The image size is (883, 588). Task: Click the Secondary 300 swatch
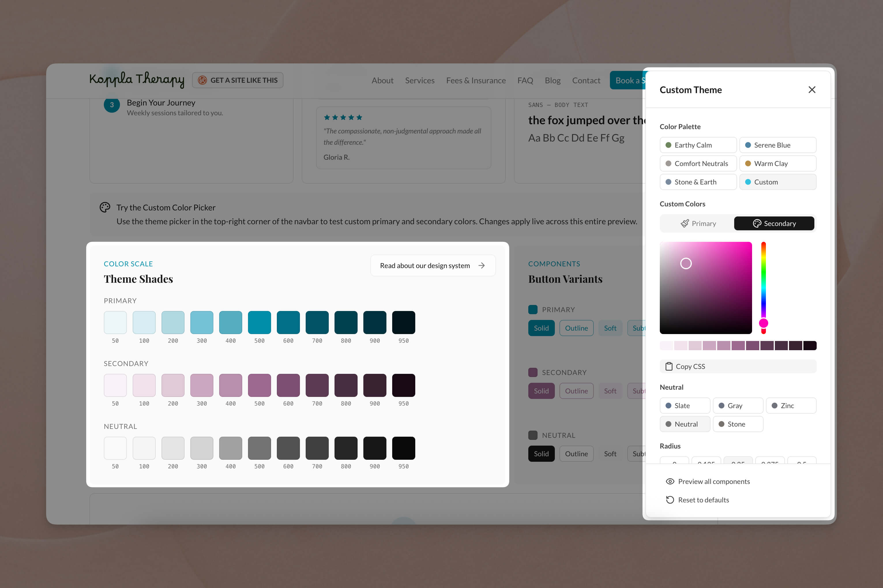(x=202, y=385)
